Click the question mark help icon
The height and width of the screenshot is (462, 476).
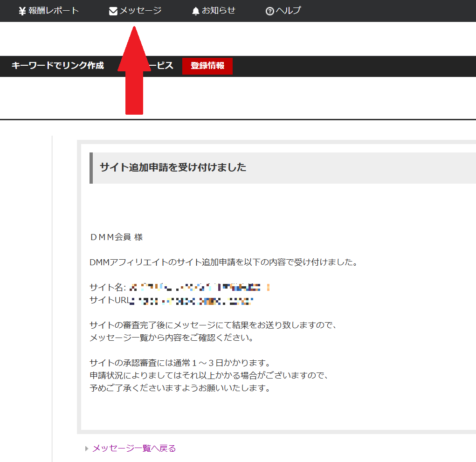269,11
